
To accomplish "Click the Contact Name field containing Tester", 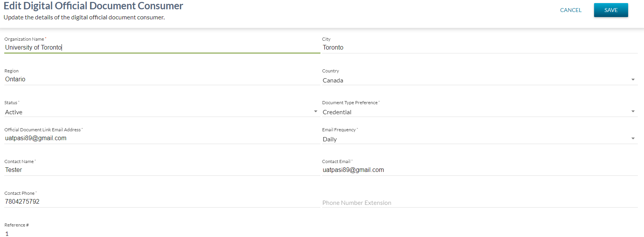I will 162,170.
